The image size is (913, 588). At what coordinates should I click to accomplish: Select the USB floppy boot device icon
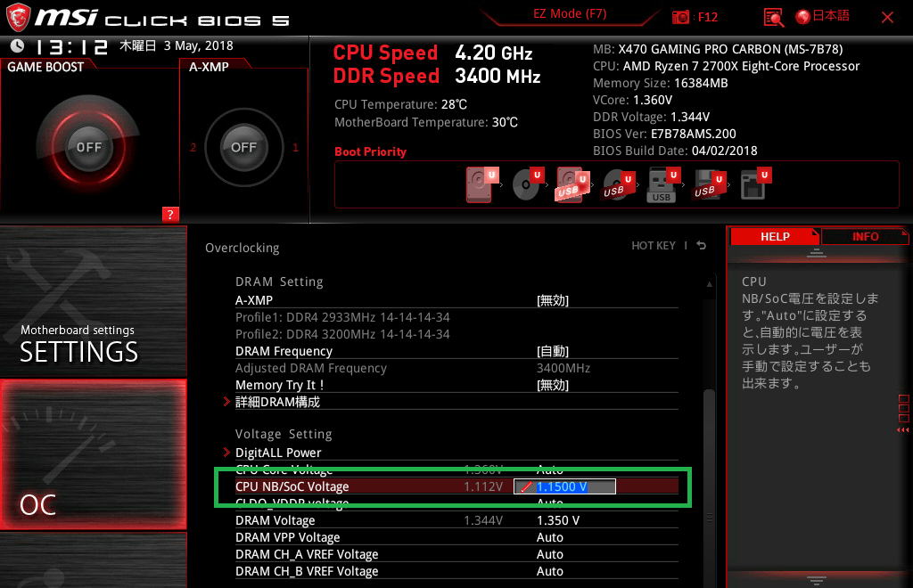click(x=709, y=184)
